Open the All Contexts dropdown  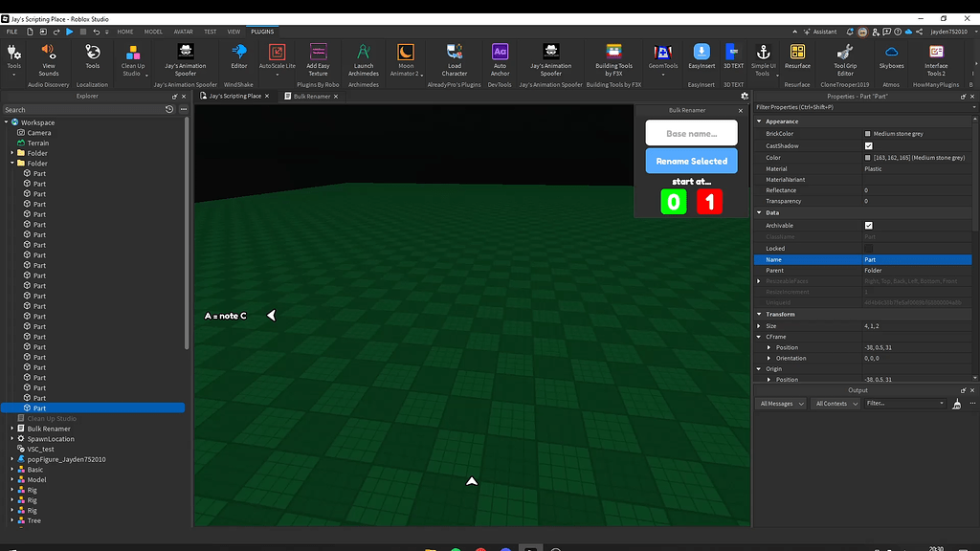point(836,404)
